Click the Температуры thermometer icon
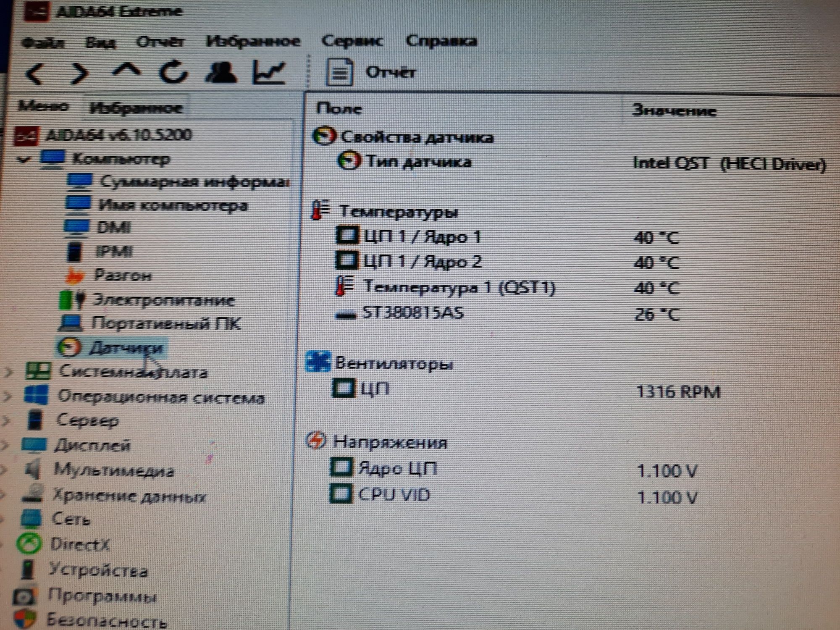 320,210
